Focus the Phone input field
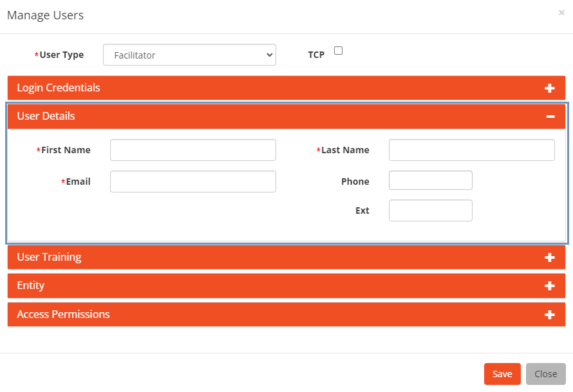The height and width of the screenshot is (392, 573). coord(431,180)
